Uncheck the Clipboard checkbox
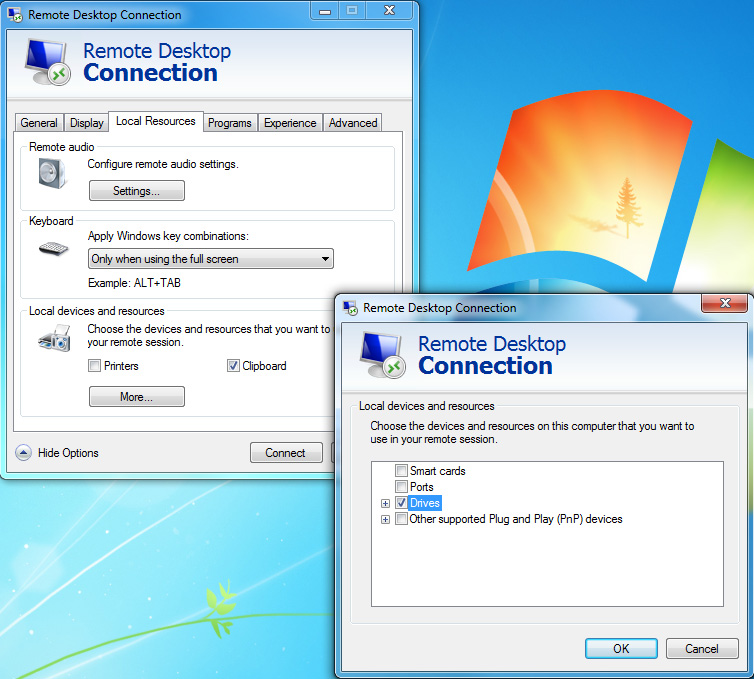Screen dimensions: 754x679 pyautogui.click(x=233, y=365)
